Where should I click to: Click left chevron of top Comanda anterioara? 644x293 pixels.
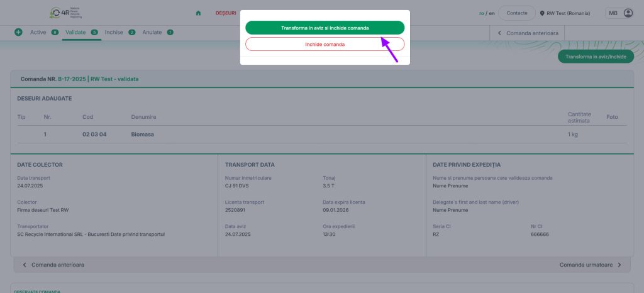(499, 32)
